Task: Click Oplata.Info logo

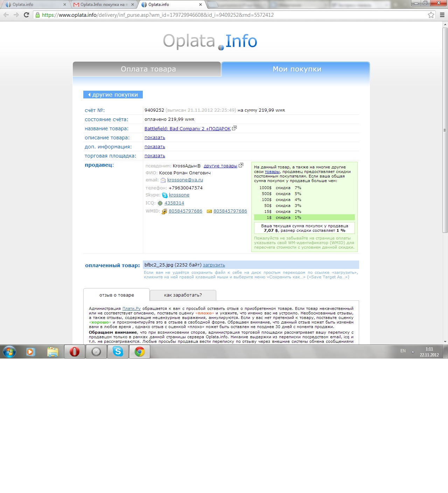Action: (210, 41)
